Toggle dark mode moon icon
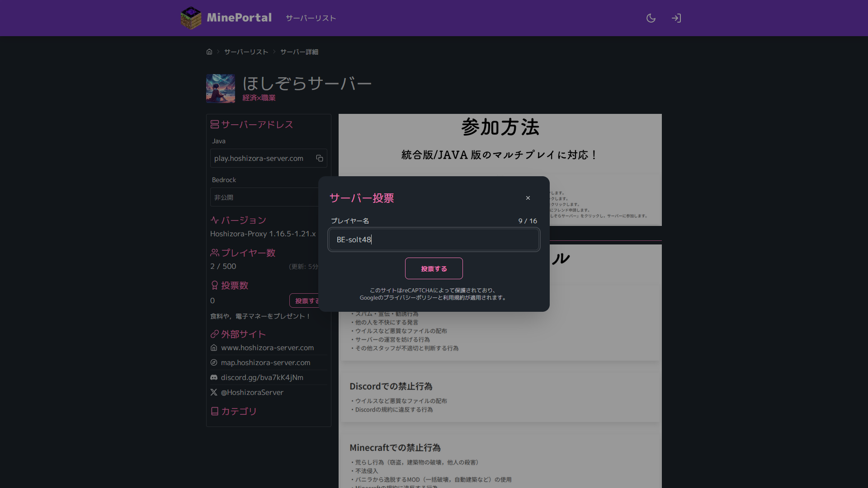 (651, 18)
